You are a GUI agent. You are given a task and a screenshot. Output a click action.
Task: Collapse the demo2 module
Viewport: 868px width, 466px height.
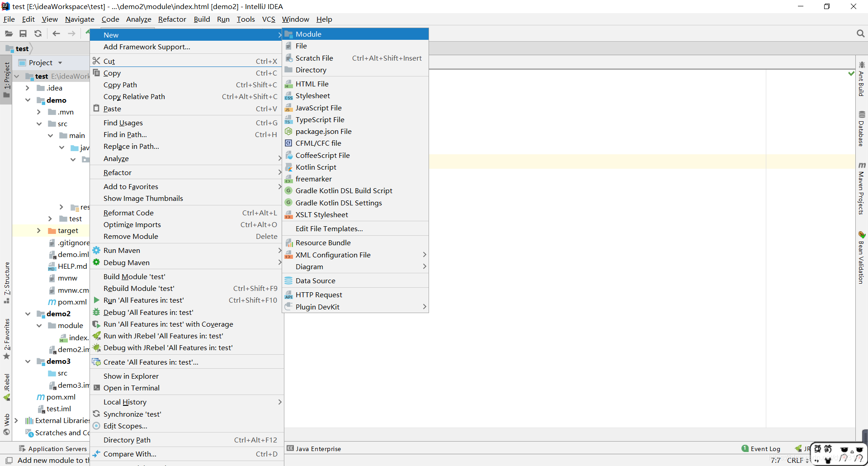[28, 314]
